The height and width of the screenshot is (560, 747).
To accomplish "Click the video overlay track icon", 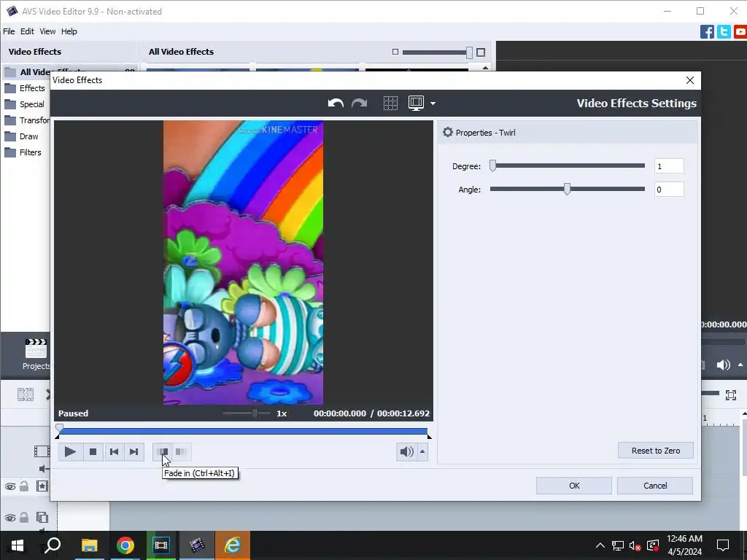I will tap(42, 517).
